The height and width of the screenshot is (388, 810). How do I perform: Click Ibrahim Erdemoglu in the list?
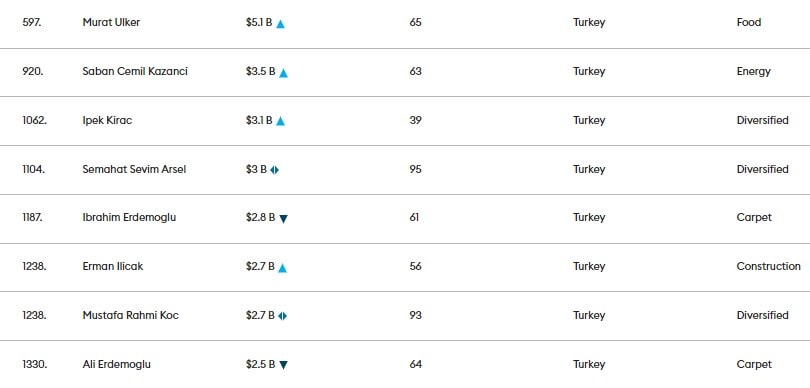(129, 218)
